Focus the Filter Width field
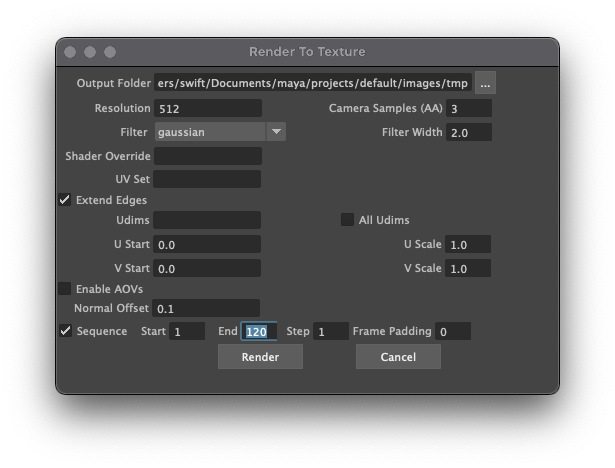 coord(469,132)
